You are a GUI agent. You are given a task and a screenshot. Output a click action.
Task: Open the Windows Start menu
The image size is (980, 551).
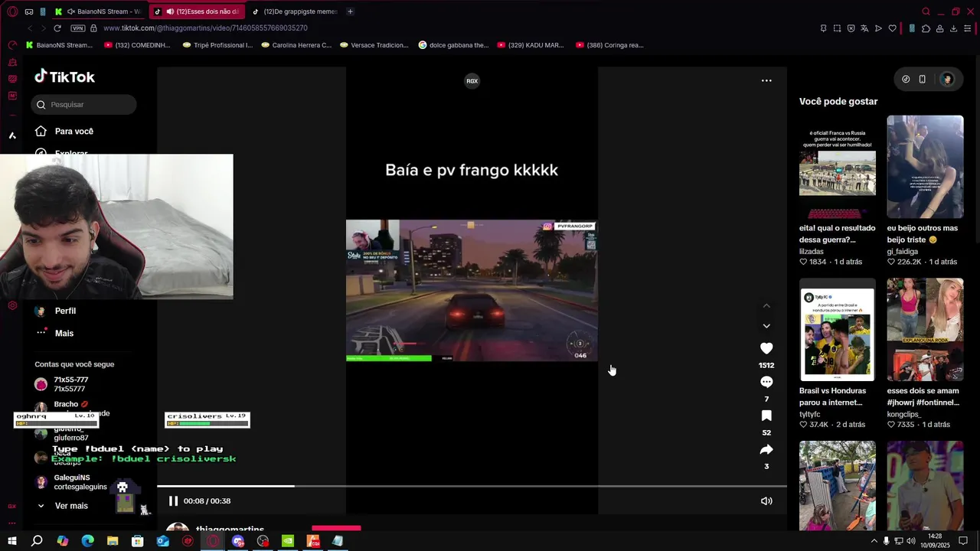(11, 541)
